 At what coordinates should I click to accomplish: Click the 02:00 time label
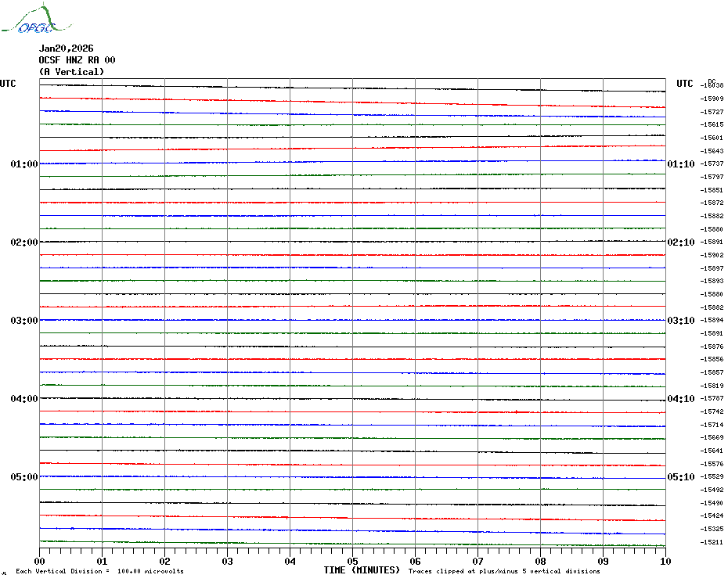pyautogui.click(x=24, y=242)
